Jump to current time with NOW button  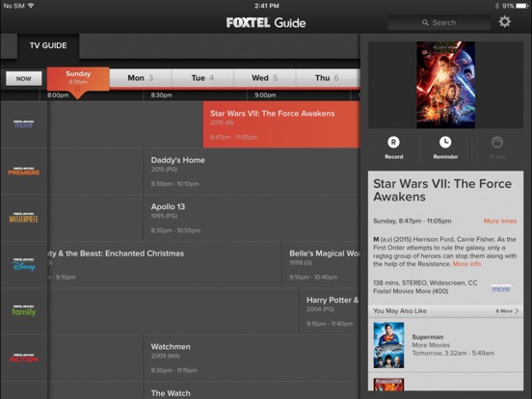point(24,78)
